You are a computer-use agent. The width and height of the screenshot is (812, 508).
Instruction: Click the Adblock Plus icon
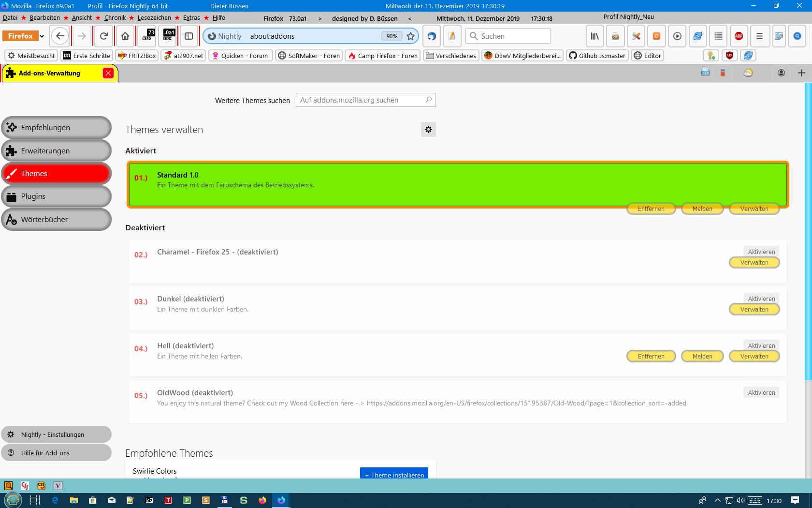[x=739, y=36]
